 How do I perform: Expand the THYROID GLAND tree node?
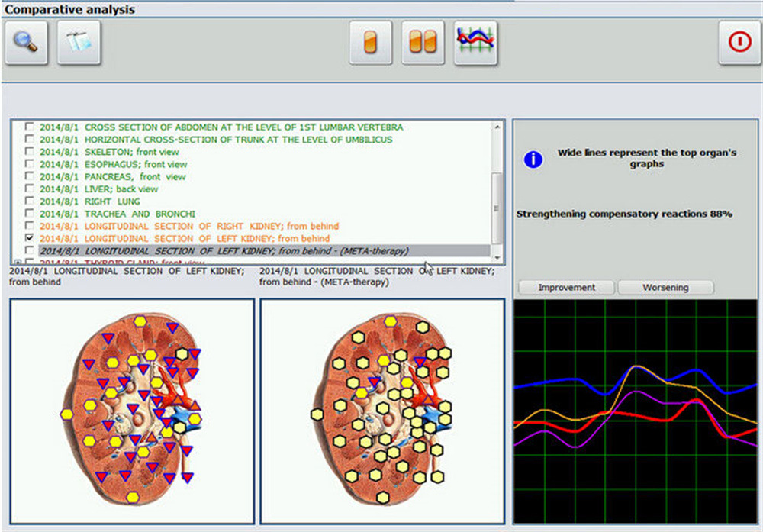click(18, 263)
